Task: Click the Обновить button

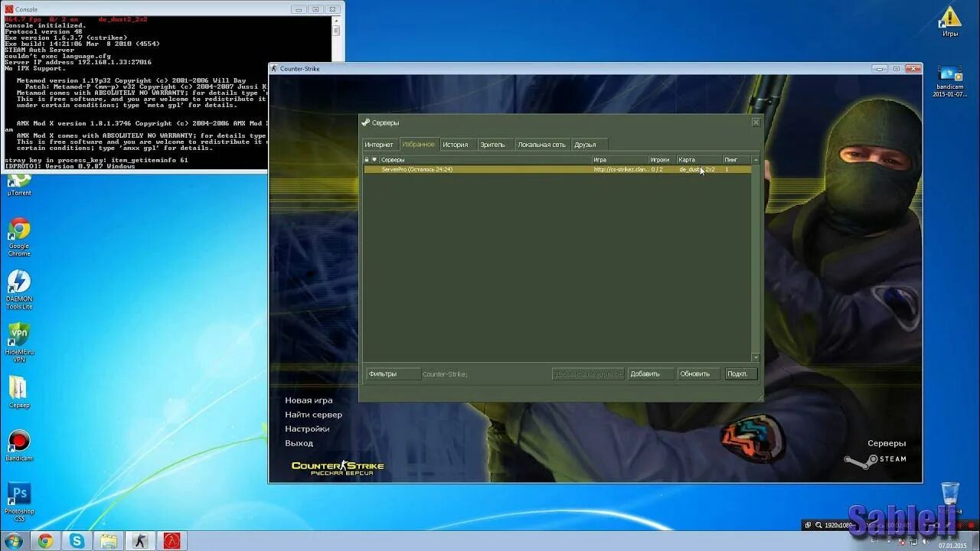Action: coord(699,374)
